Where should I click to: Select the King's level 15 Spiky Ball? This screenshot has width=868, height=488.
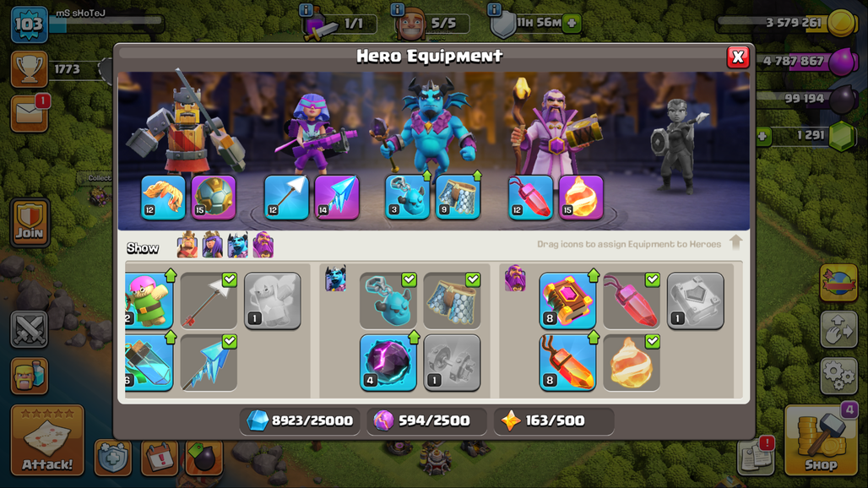(214, 198)
